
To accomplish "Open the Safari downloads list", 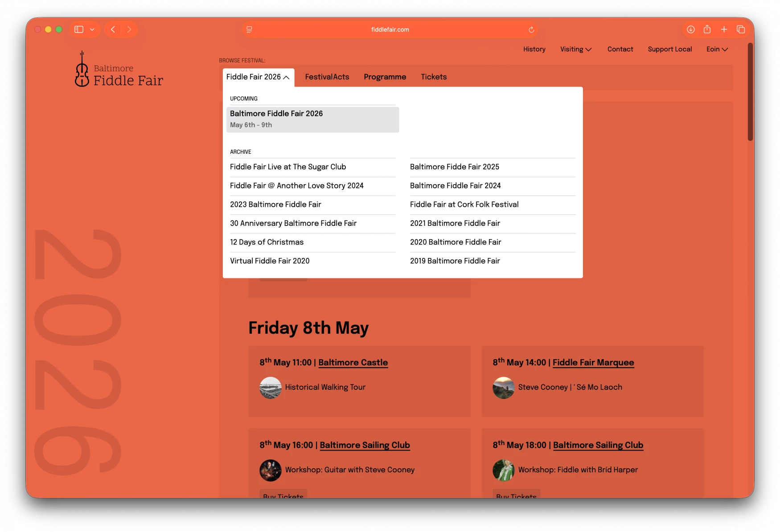I will pyautogui.click(x=690, y=29).
